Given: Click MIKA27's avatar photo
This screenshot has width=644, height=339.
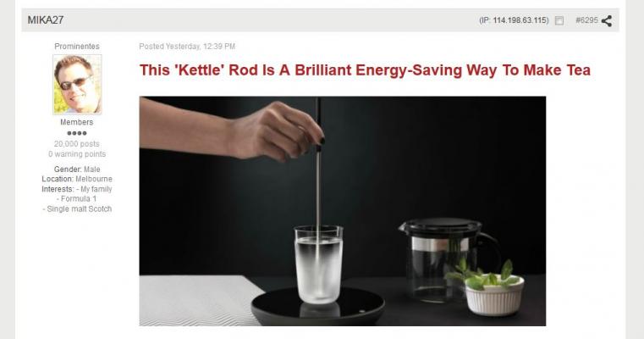Looking at the screenshot, I should (x=77, y=84).
